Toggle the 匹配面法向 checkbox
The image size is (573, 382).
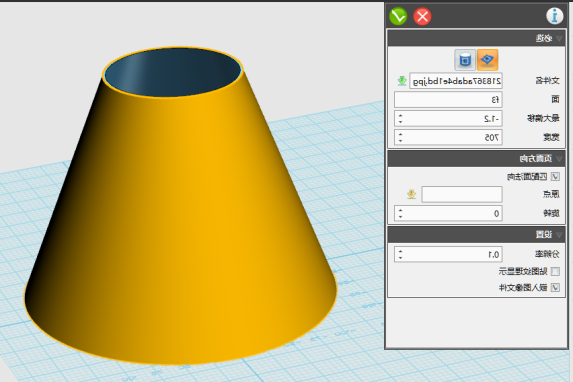pos(555,177)
